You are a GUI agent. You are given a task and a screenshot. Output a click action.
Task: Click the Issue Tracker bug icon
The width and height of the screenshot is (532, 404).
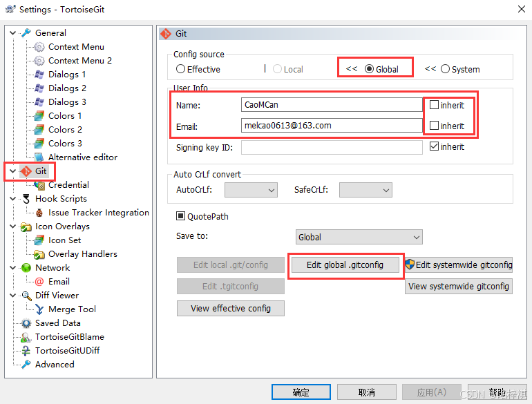pyautogui.click(x=39, y=213)
